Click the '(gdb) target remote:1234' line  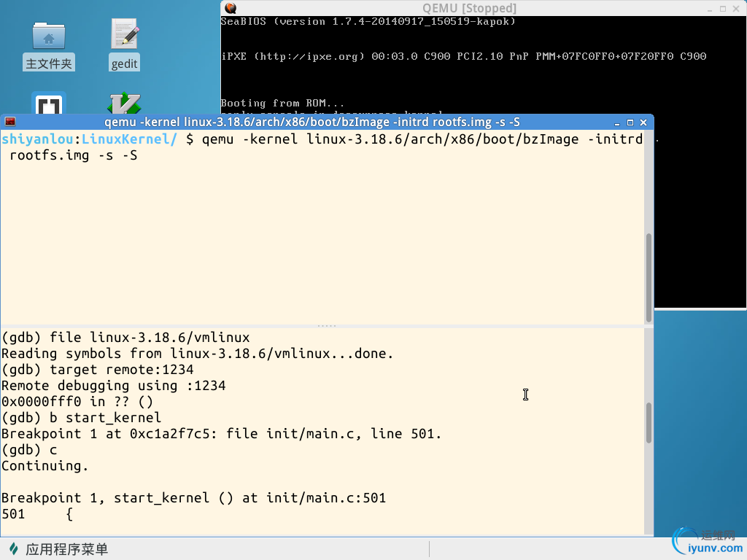(98, 370)
